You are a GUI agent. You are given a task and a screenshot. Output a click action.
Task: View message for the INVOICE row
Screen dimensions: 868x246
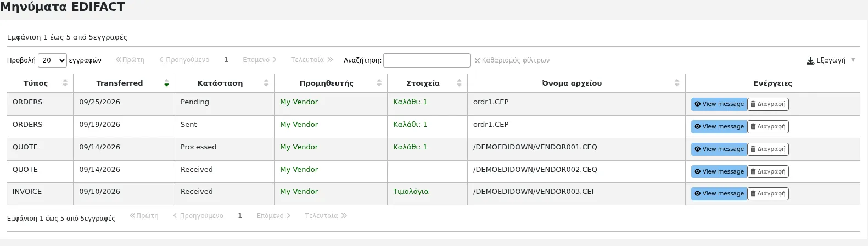click(x=719, y=194)
